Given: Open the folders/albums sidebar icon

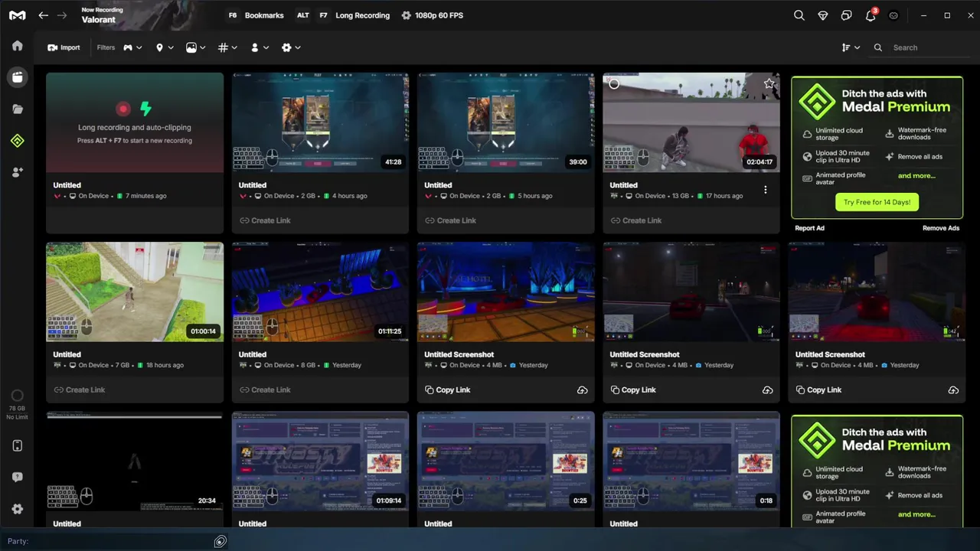Looking at the screenshot, I should pyautogui.click(x=17, y=109).
